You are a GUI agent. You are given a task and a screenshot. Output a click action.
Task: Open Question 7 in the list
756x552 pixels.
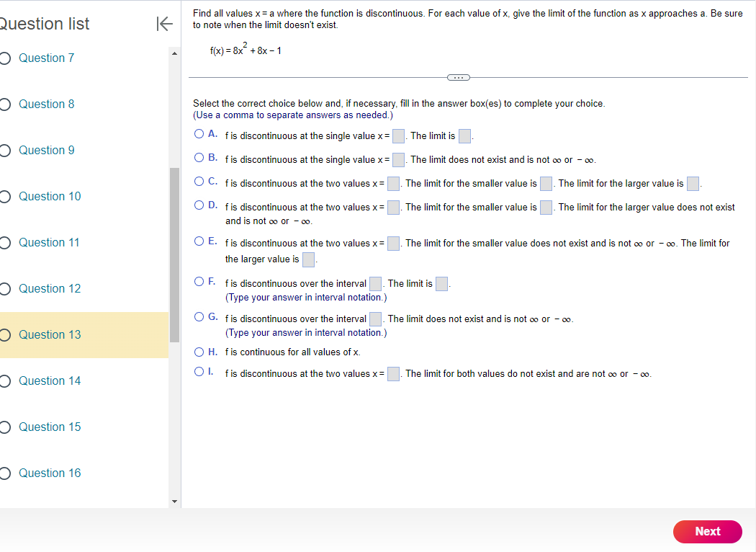46,58
